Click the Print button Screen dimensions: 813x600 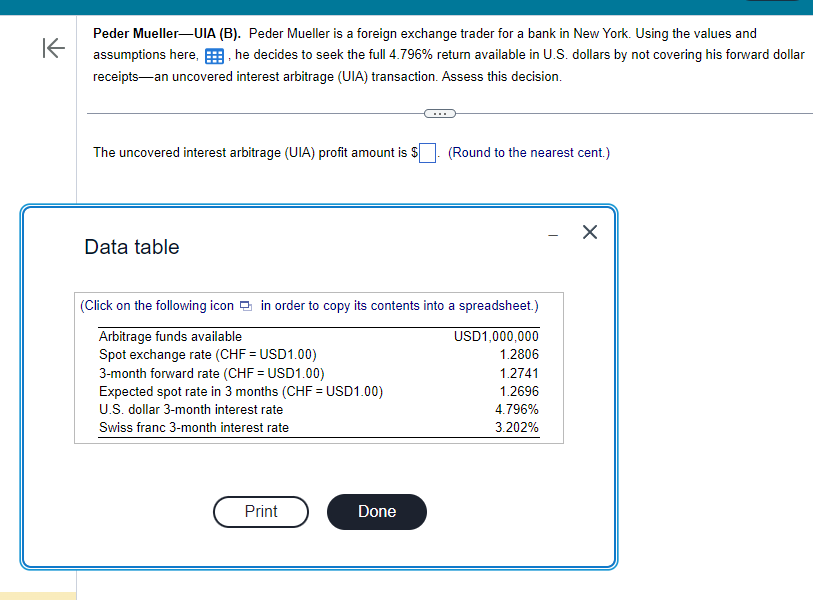[260, 511]
